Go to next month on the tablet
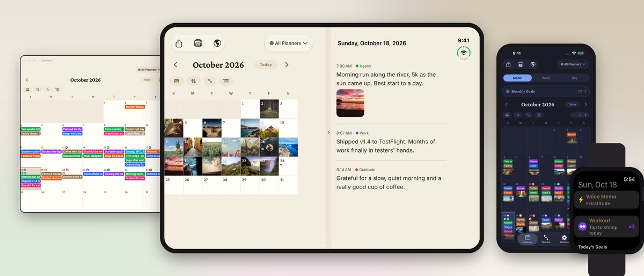 pyautogui.click(x=287, y=65)
